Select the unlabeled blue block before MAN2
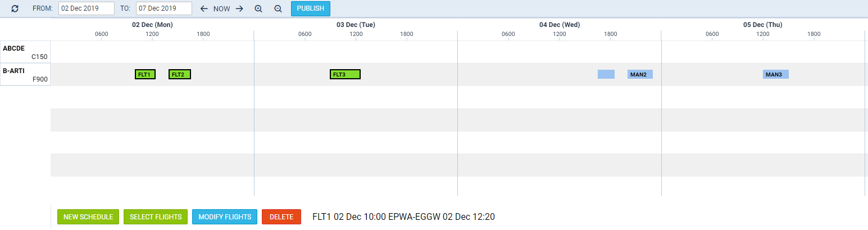The image size is (868, 230). [x=606, y=74]
